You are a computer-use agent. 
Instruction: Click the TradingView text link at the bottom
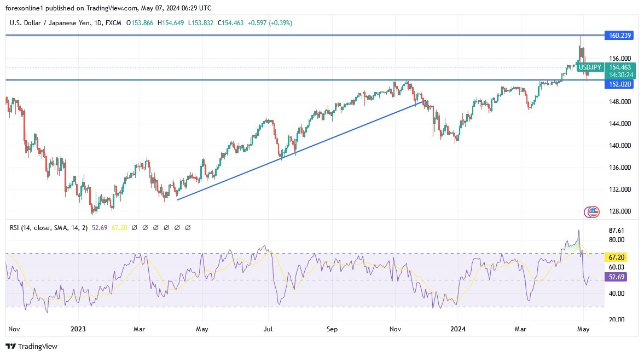[x=39, y=347]
